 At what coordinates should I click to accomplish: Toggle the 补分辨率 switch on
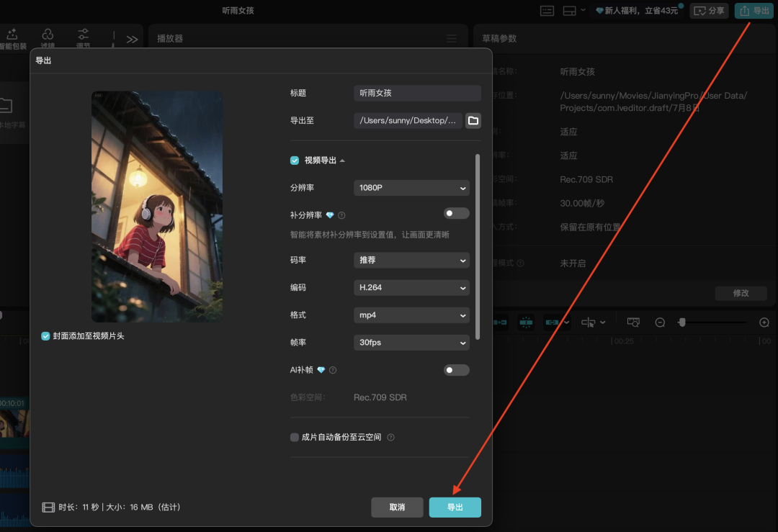(x=456, y=214)
